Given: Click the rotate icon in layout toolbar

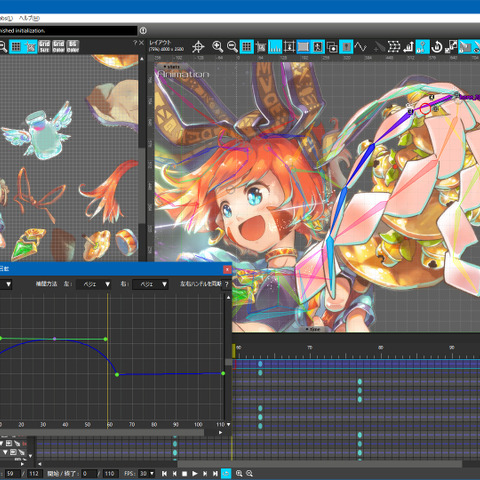Looking at the screenshot, I should pos(437,47).
